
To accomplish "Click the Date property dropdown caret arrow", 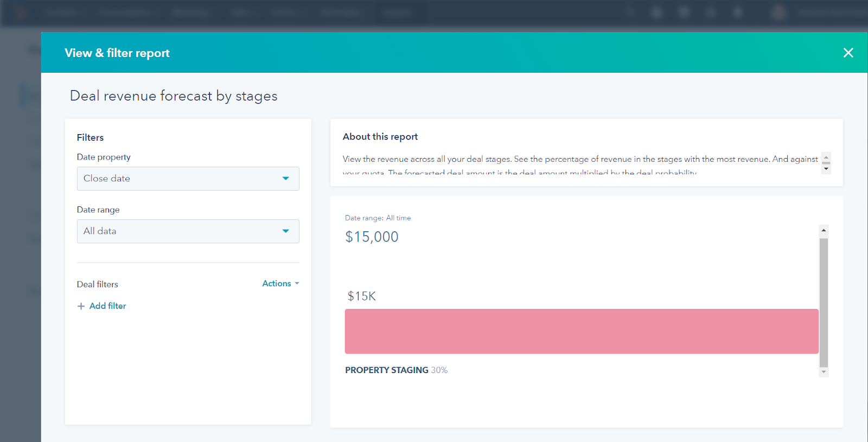I will [x=286, y=179].
